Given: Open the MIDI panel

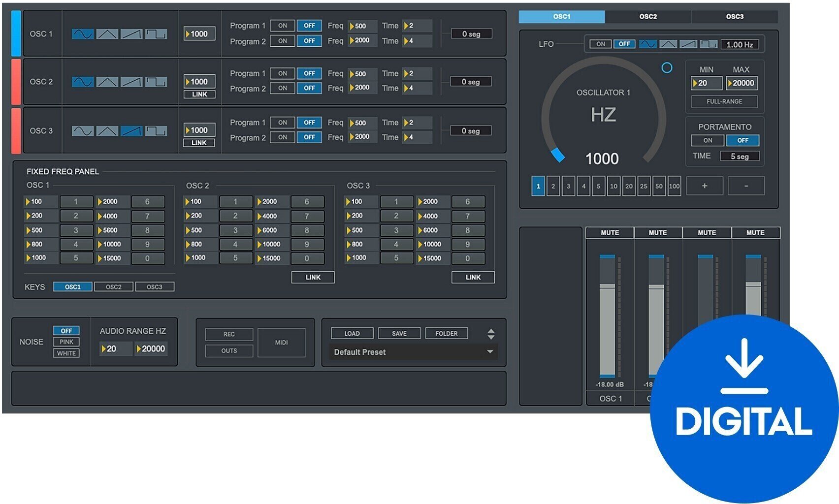Looking at the screenshot, I should click(282, 342).
